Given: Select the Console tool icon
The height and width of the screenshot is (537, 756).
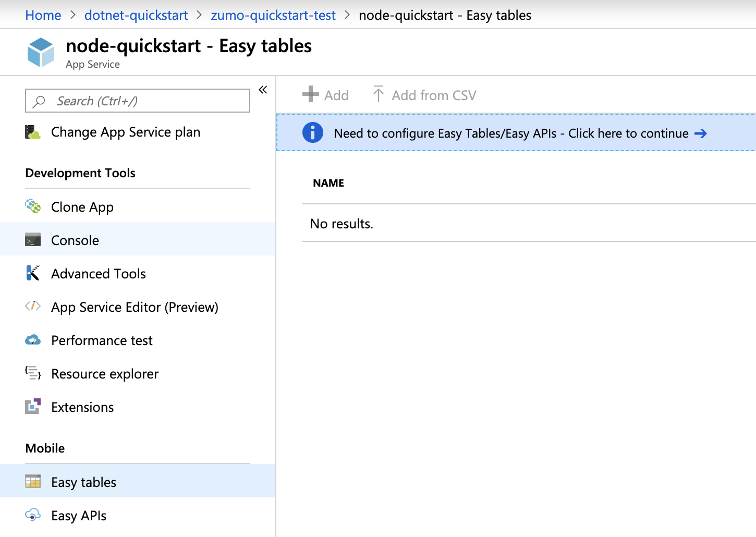Looking at the screenshot, I should [32, 240].
